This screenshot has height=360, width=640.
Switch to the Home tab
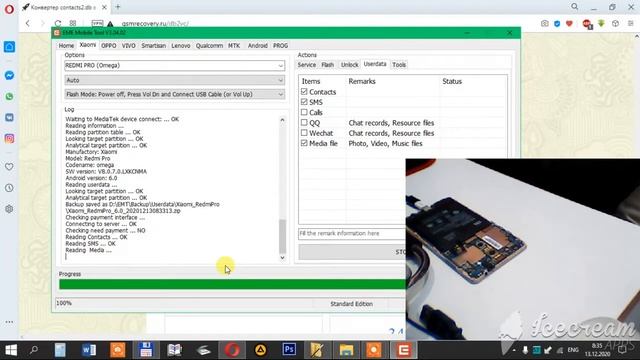coord(66,46)
